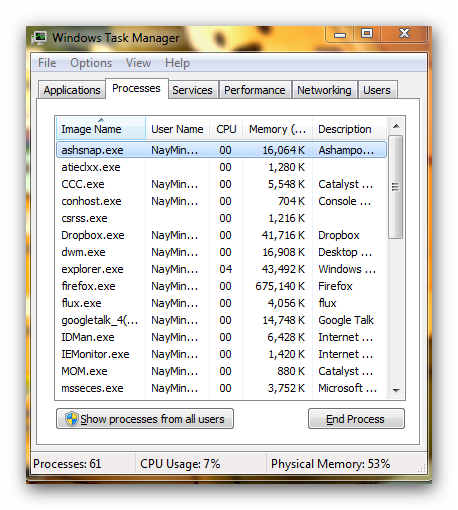Select the explorer.exe process
Screen dimensions: 458x510
pyautogui.click(x=221, y=269)
